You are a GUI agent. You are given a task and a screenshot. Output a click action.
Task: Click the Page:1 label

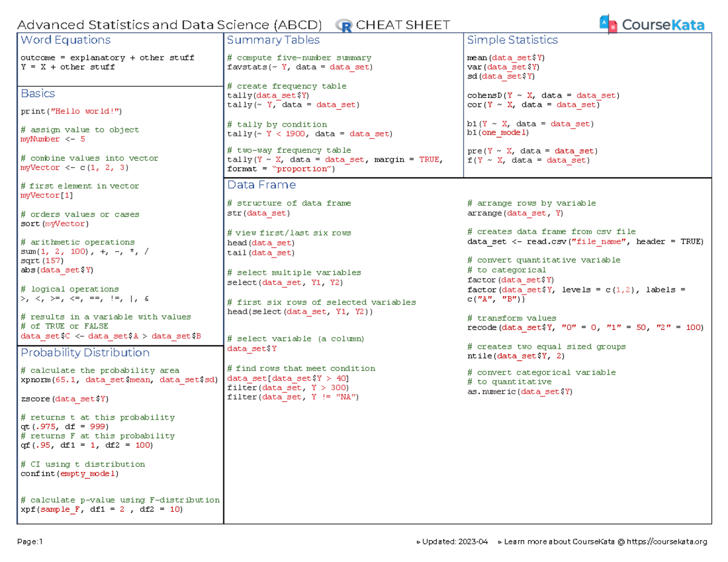point(29,541)
